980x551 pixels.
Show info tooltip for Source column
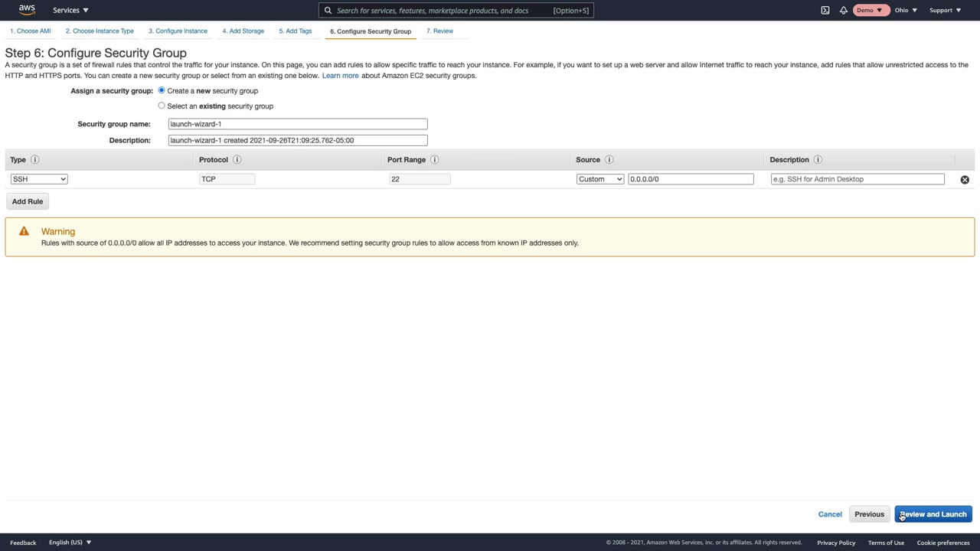point(609,160)
